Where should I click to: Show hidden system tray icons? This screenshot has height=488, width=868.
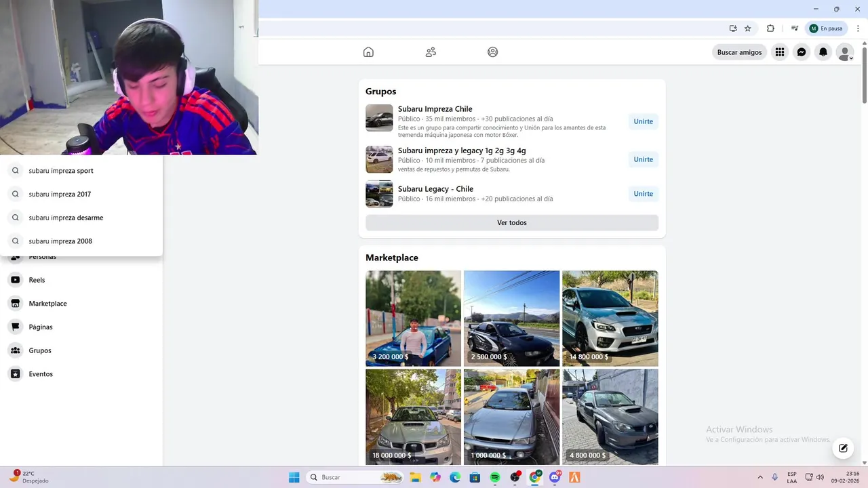760,477
